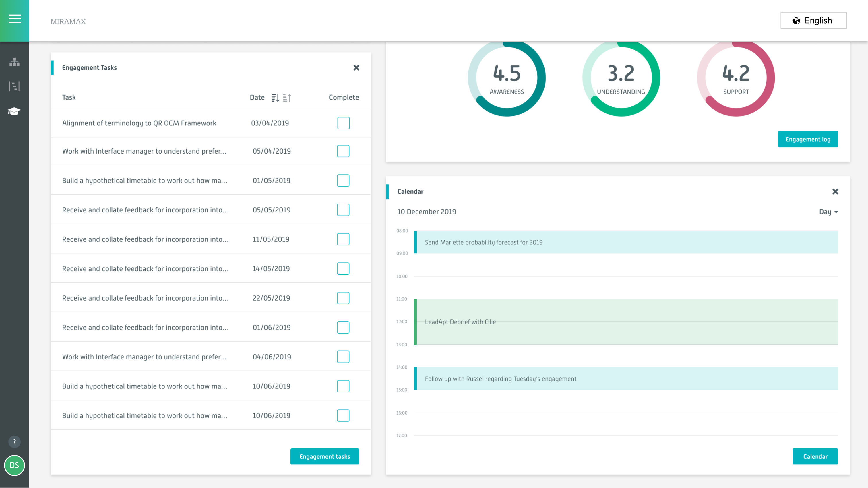
Task: Sort tasks by date ascending
Action: (x=287, y=97)
